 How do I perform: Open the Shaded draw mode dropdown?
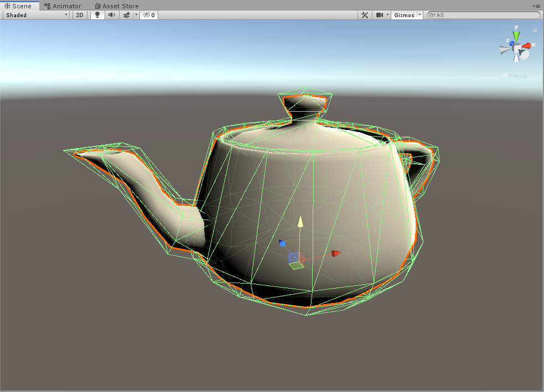[37, 15]
